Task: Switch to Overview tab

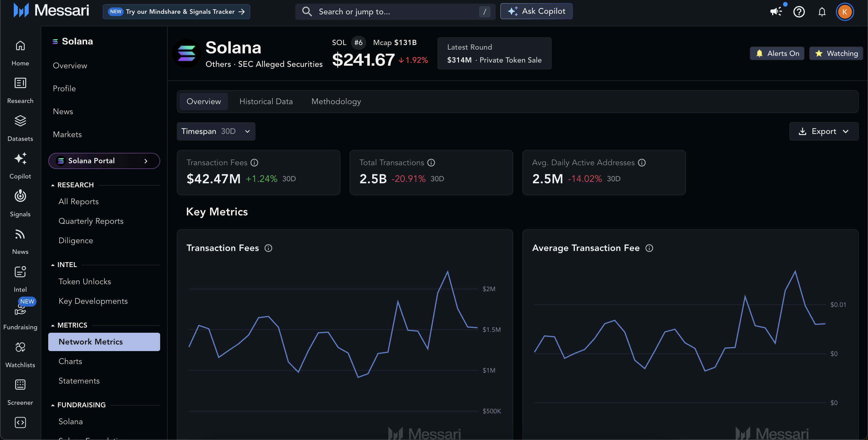Action: (x=204, y=101)
